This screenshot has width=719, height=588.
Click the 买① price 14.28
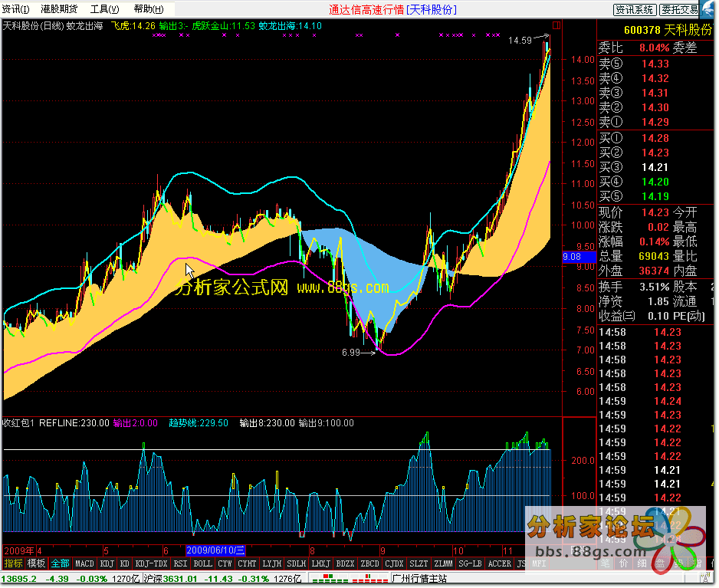pos(655,138)
